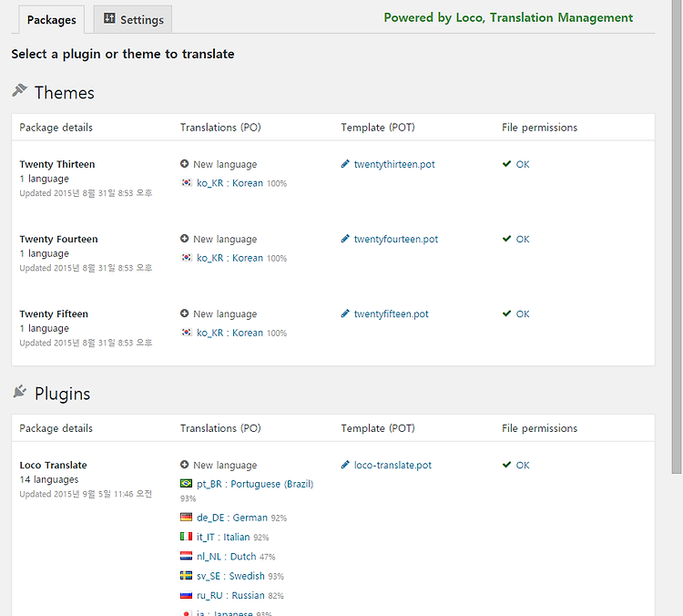Open ru_RU Russian translation

click(x=230, y=596)
